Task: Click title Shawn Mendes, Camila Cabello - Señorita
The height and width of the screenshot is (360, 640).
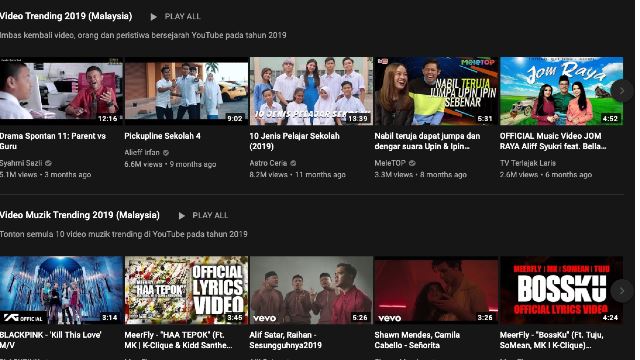Action: point(417,340)
